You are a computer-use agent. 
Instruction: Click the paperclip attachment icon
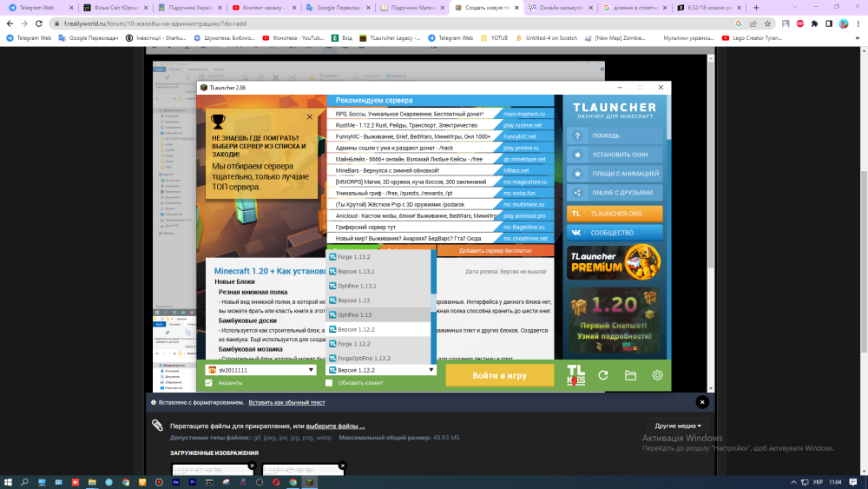click(157, 426)
